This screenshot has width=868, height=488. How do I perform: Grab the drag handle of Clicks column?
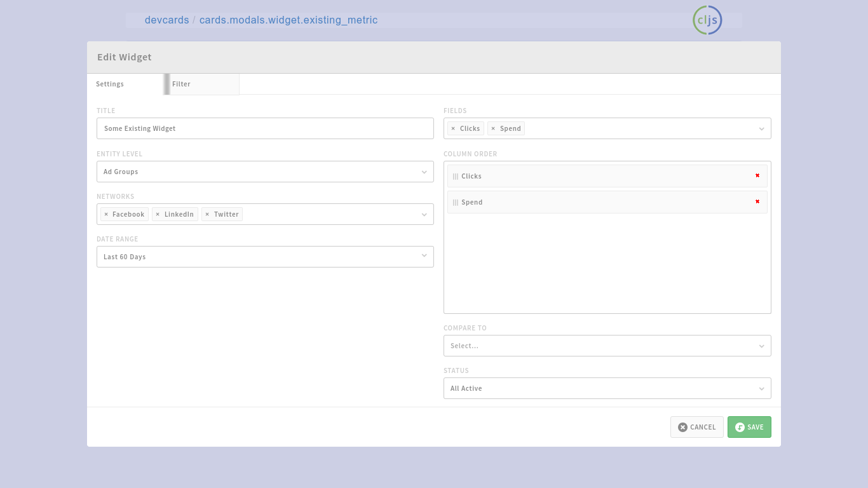456,177
